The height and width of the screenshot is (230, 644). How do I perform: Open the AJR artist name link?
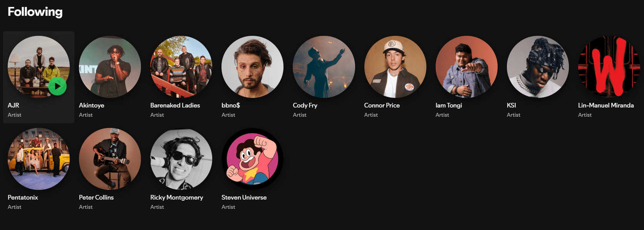click(13, 105)
